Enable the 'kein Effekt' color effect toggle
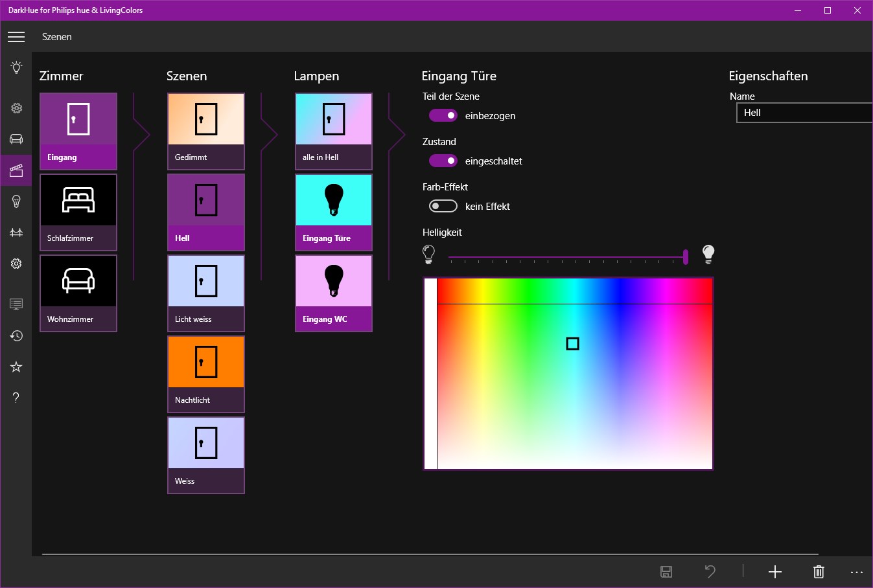The image size is (873, 588). (x=443, y=206)
